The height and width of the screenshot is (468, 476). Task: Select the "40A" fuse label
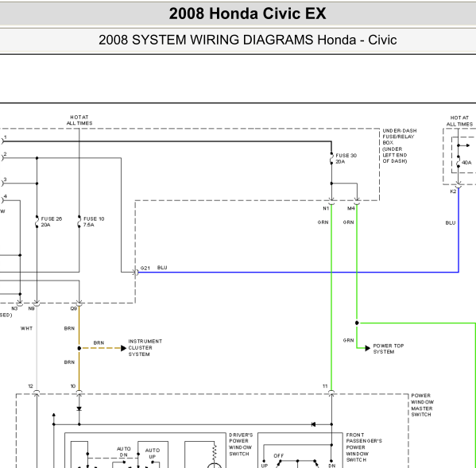[466, 163]
